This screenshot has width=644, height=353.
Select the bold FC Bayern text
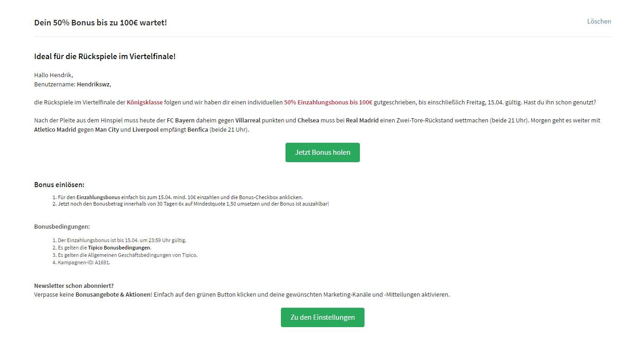tap(181, 121)
